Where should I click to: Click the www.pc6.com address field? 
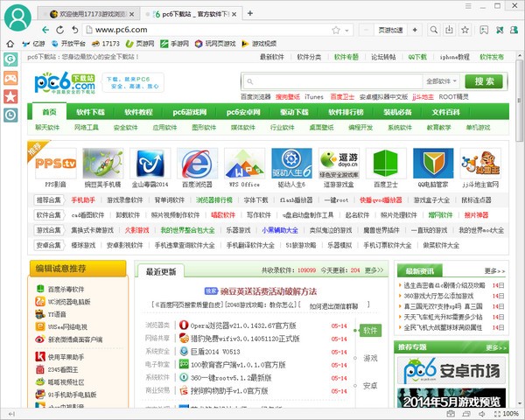[207, 30]
